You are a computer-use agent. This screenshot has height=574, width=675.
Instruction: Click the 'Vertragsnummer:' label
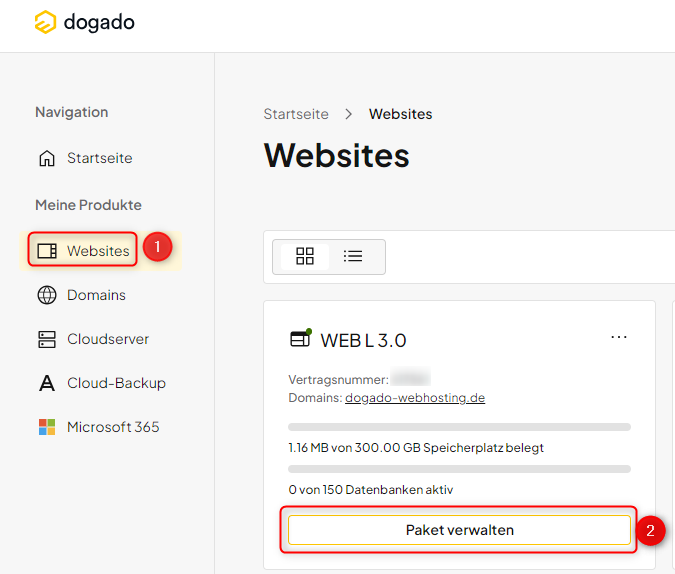338,380
